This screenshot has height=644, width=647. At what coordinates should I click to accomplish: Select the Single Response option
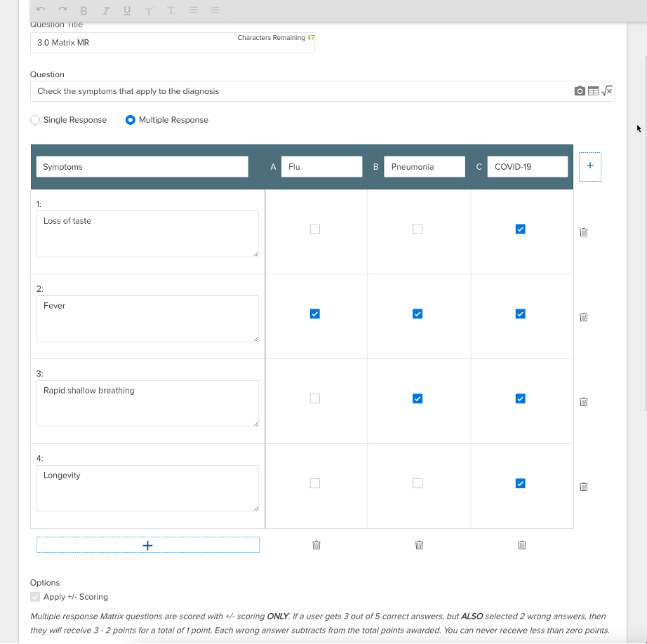(34, 120)
